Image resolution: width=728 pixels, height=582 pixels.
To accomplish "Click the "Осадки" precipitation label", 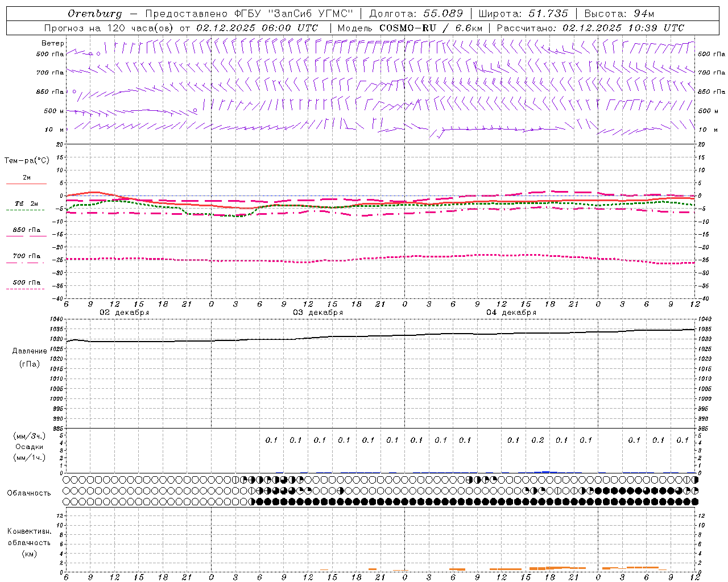I will click(x=30, y=447).
